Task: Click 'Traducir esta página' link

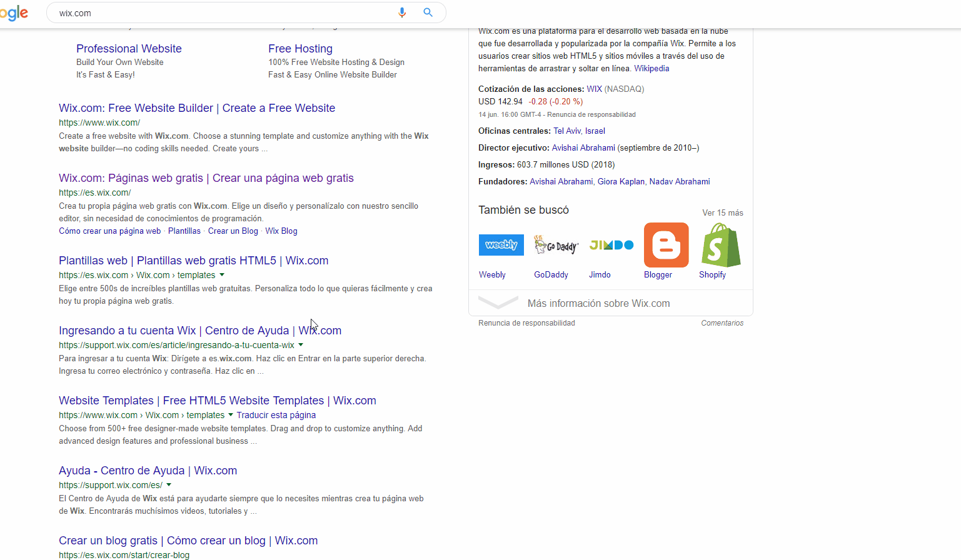Action: 276,415
